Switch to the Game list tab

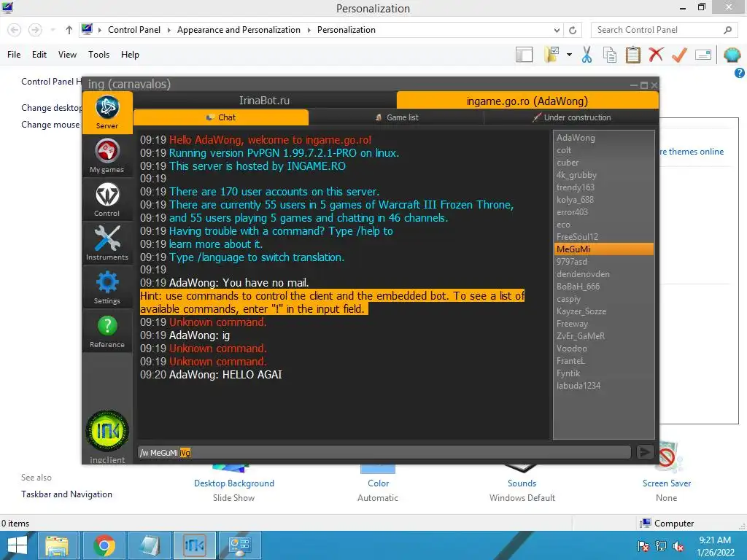point(396,117)
